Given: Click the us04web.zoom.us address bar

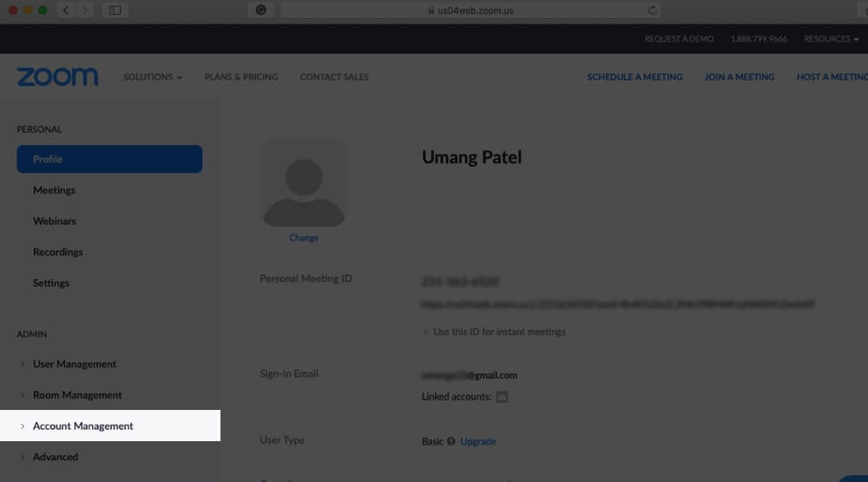Looking at the screenshot, I should (470, 10).
